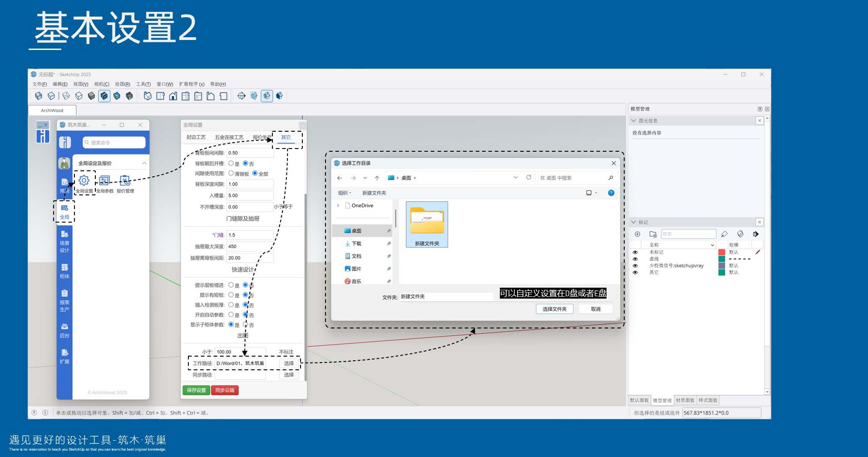The height and width of the screenshot is (457, 868).
Task: Open 报表生产 in the blue sidebar
Action: coord(64,300)
